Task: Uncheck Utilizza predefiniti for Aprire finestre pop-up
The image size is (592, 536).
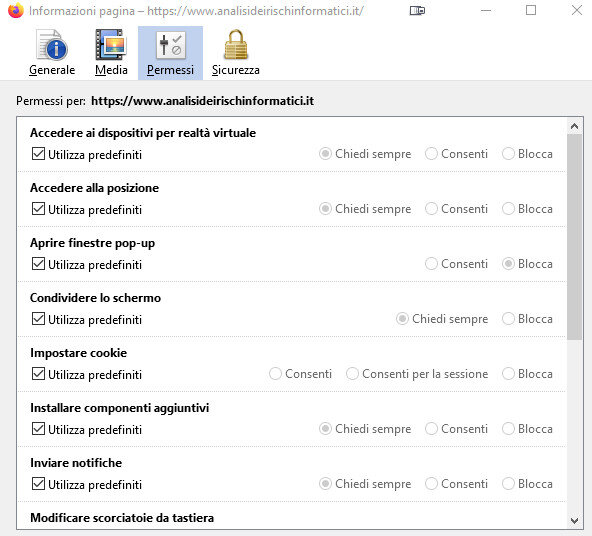Action: pyautogui.click(x=39, y=264)
